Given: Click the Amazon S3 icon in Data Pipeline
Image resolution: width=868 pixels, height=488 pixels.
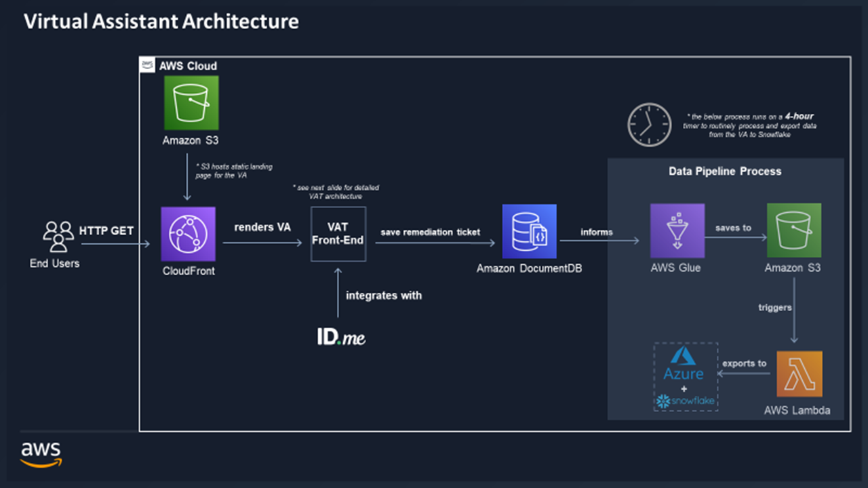Looking at the screenshot, I should [x=793, y=230].
